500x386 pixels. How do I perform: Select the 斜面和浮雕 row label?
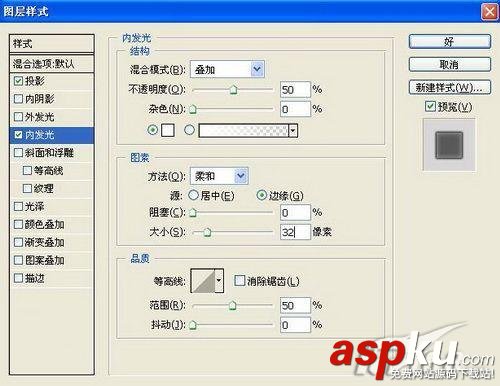(x=49, y=153)
